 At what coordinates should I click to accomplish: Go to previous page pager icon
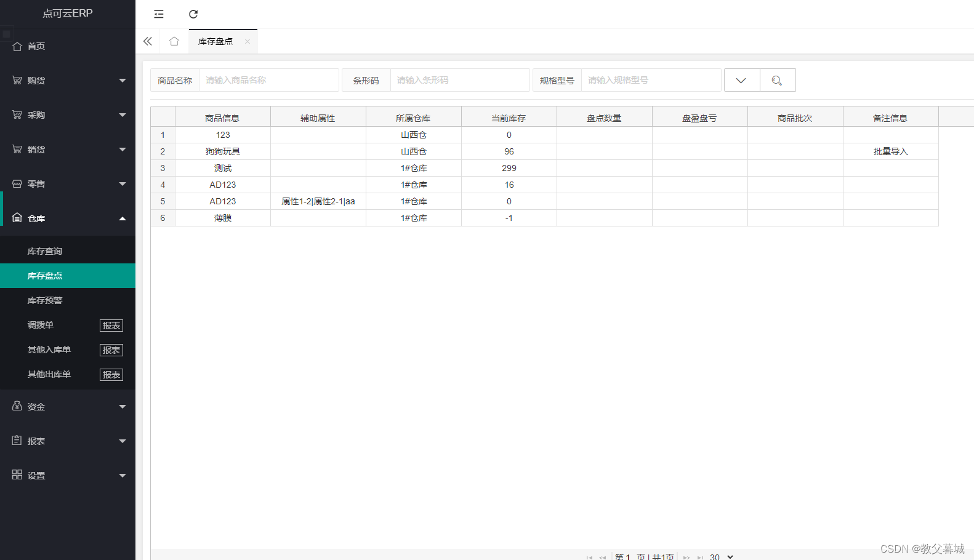tap(603, 558)
